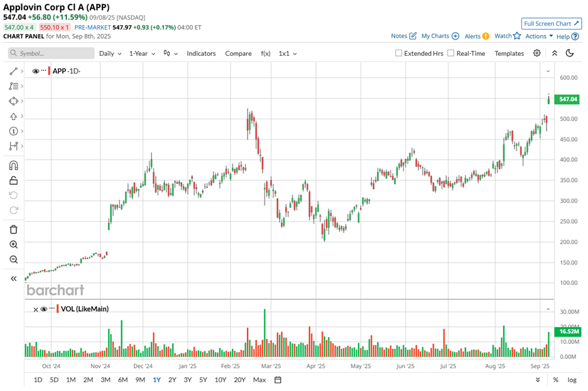Select the 10Y range tab

click(220, 380)
